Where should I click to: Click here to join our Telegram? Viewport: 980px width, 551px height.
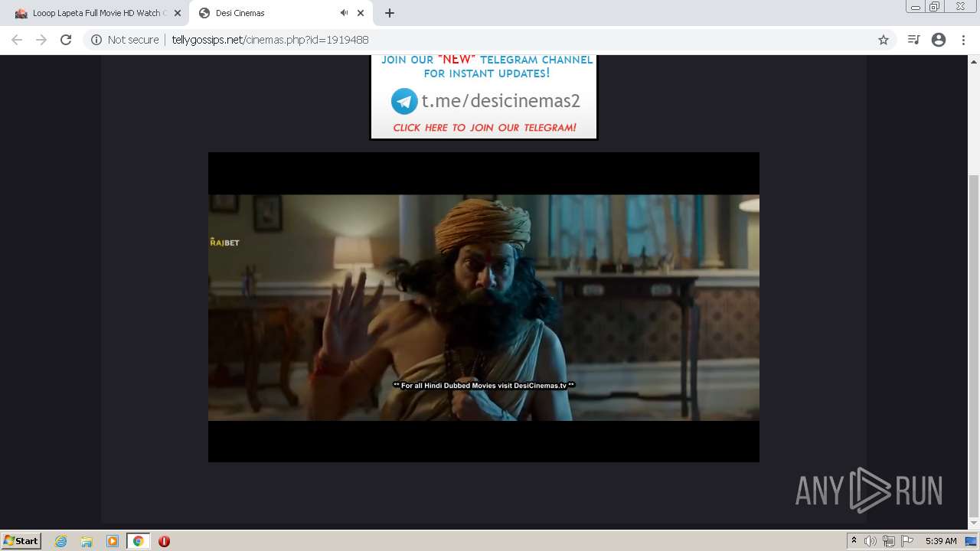(484, 128)
